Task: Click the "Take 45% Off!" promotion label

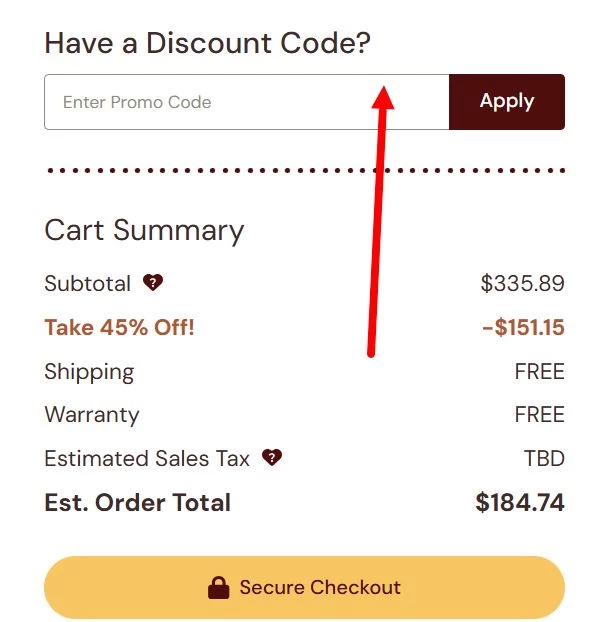Action: 119,328
